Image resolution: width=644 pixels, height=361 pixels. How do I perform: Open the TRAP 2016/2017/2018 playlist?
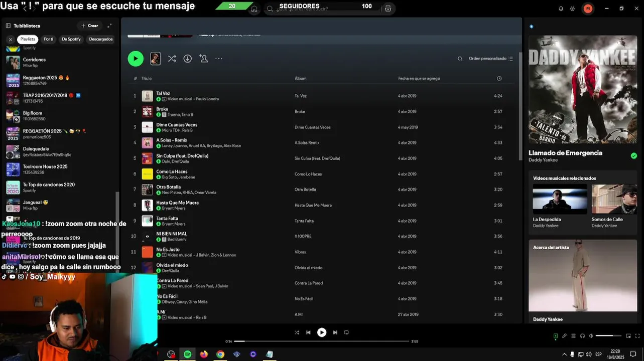[x=60, y=98]
